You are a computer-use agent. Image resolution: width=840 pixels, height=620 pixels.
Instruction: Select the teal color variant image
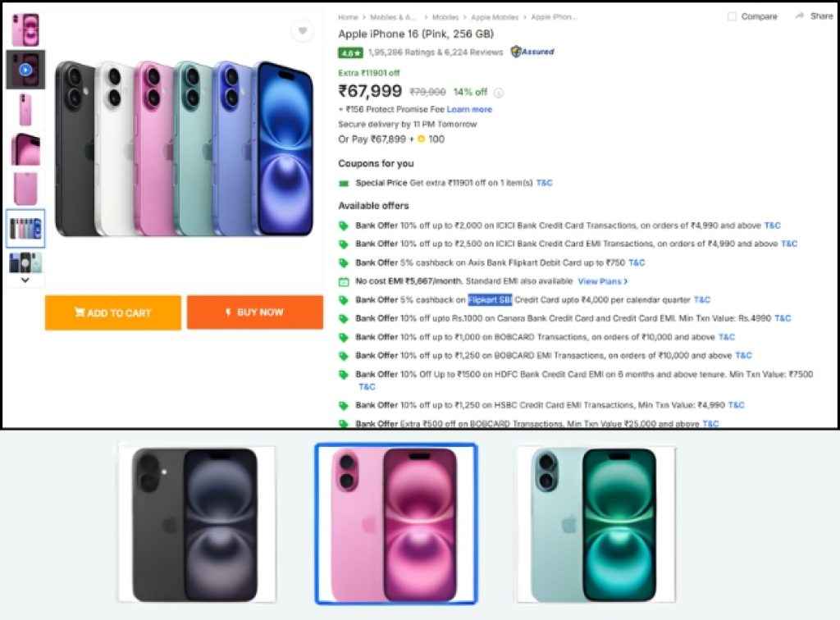(x=596, y=525)
